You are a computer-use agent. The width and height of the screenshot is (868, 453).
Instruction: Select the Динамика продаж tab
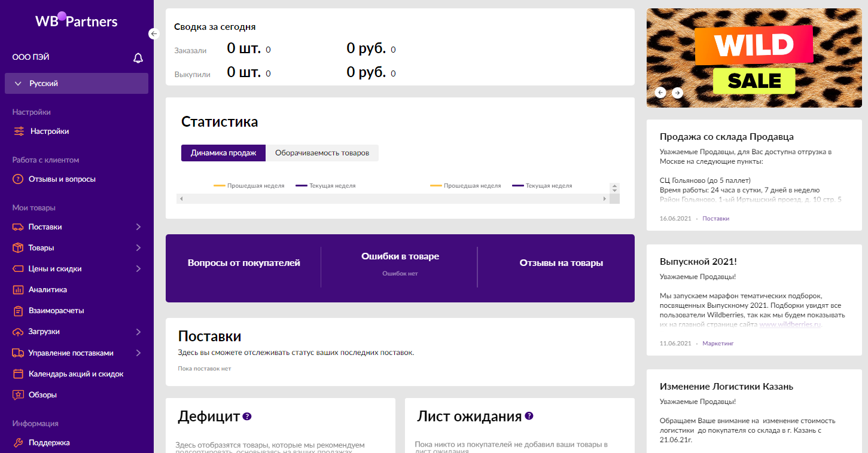(x=223, y=153)
